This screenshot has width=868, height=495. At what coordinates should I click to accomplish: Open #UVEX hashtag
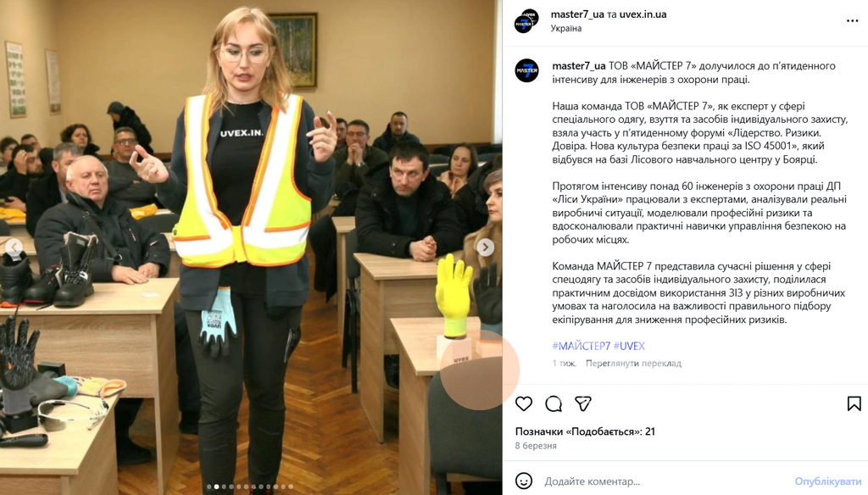(630, 346)
